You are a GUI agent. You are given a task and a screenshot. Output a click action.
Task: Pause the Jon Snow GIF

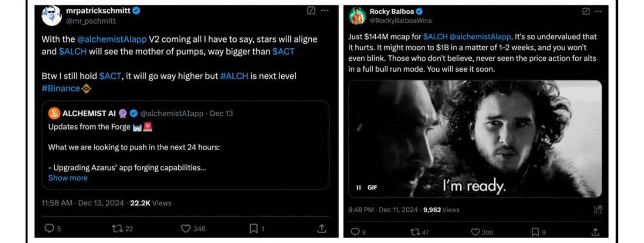click(358, 187)
